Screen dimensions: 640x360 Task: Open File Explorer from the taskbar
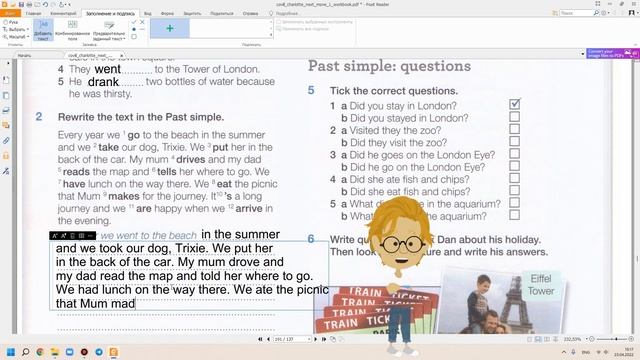pos(55,352)
